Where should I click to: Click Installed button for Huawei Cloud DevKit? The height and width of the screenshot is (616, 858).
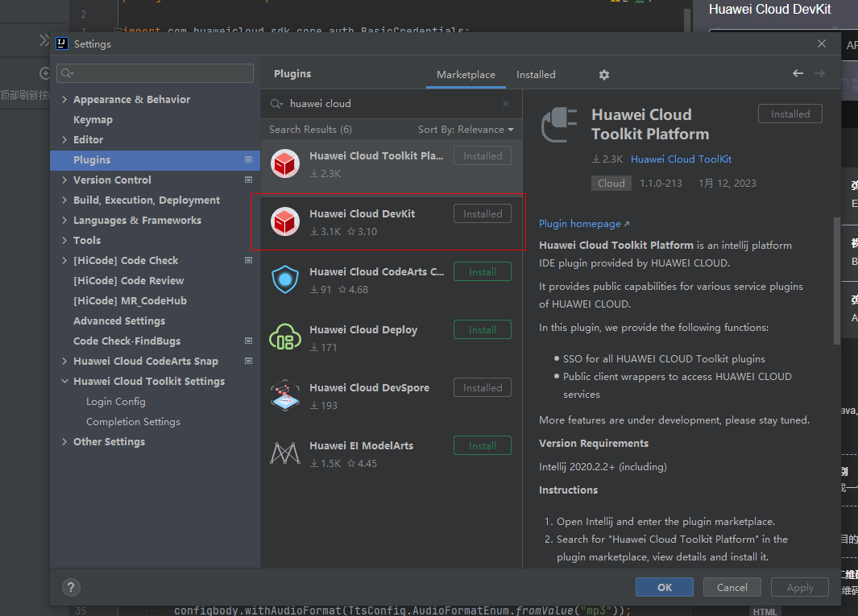[x=482, y=214]
